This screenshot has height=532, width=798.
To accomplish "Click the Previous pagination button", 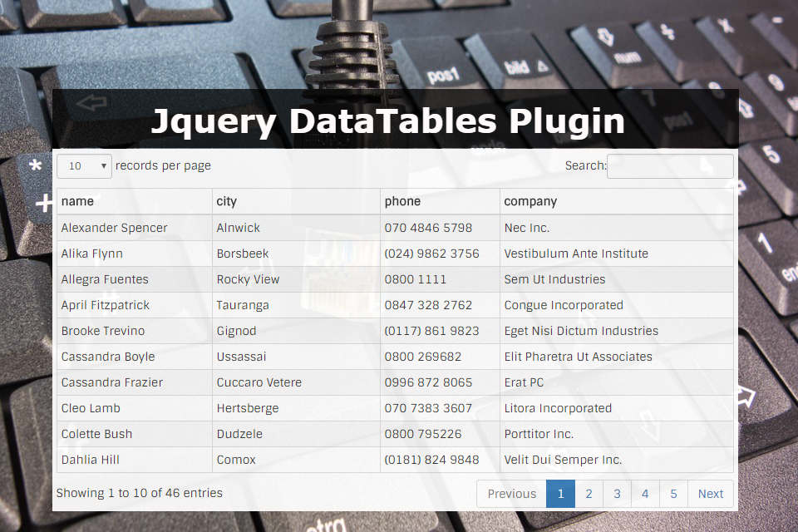I will point(511,493).
